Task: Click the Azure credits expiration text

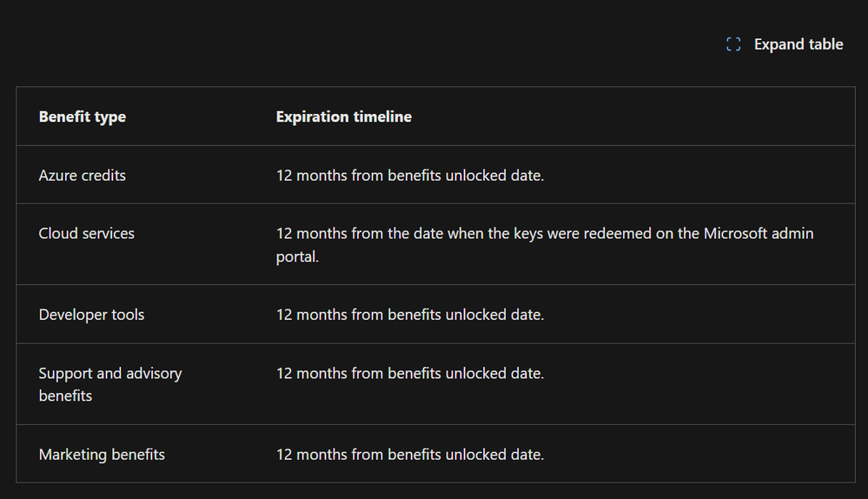Action: (x=410, y=176)
